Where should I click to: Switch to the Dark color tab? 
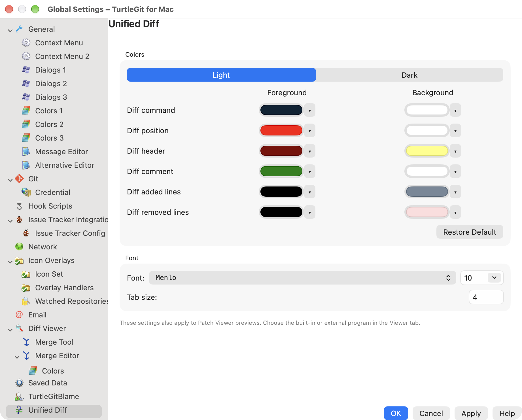(x=409, y=75)
